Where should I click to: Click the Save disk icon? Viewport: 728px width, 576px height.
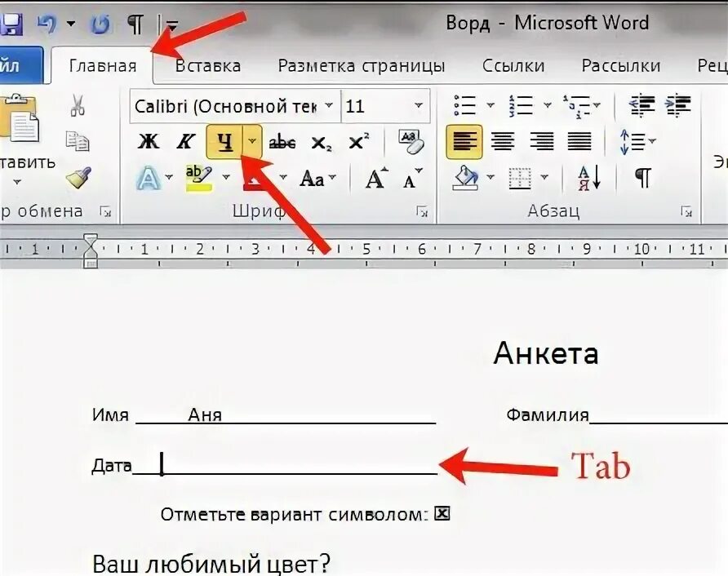(x=11, y=24)
